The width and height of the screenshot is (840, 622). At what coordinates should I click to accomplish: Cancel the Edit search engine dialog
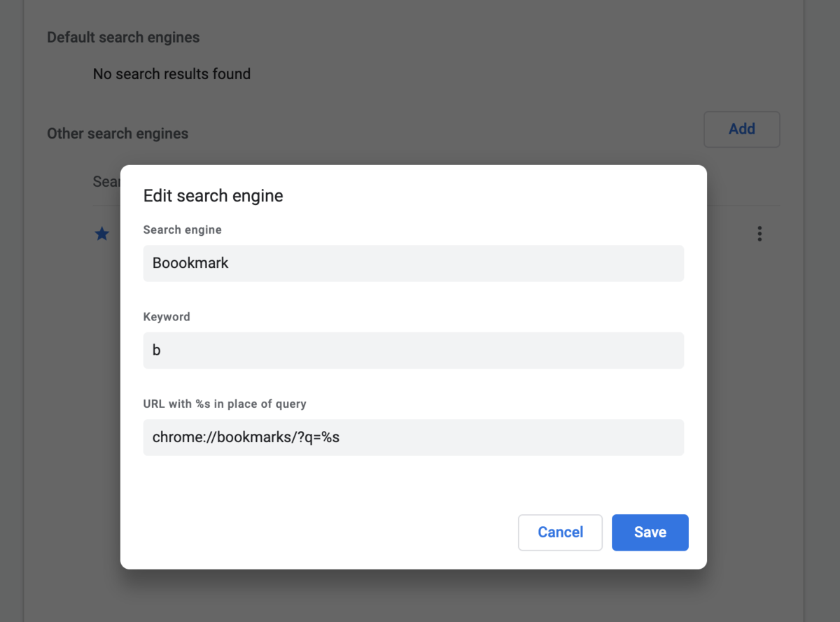(x=560, y=532)
